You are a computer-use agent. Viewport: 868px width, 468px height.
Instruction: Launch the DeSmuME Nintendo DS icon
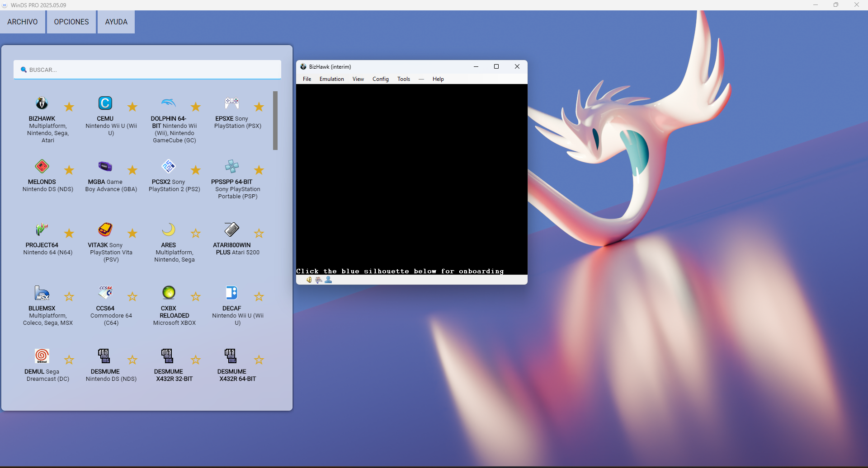(104, 356)
